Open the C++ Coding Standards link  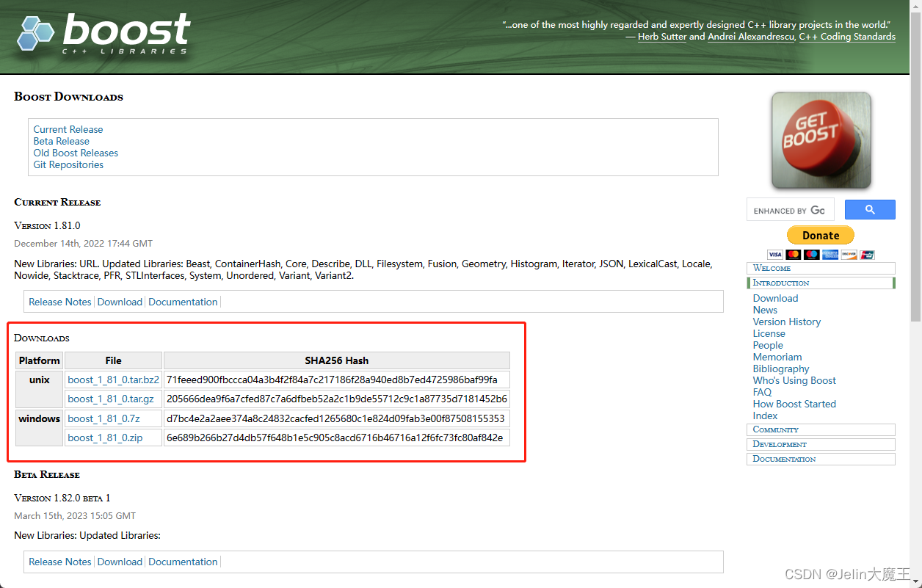847,37
